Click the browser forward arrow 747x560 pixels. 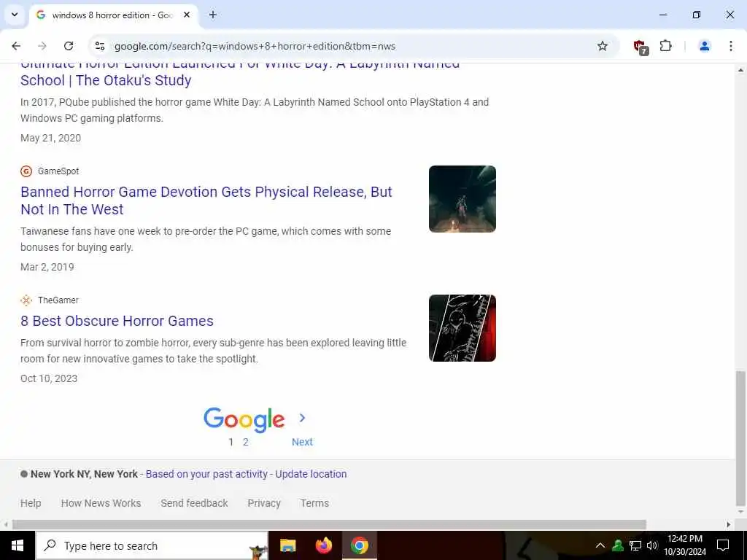point(42,46)
